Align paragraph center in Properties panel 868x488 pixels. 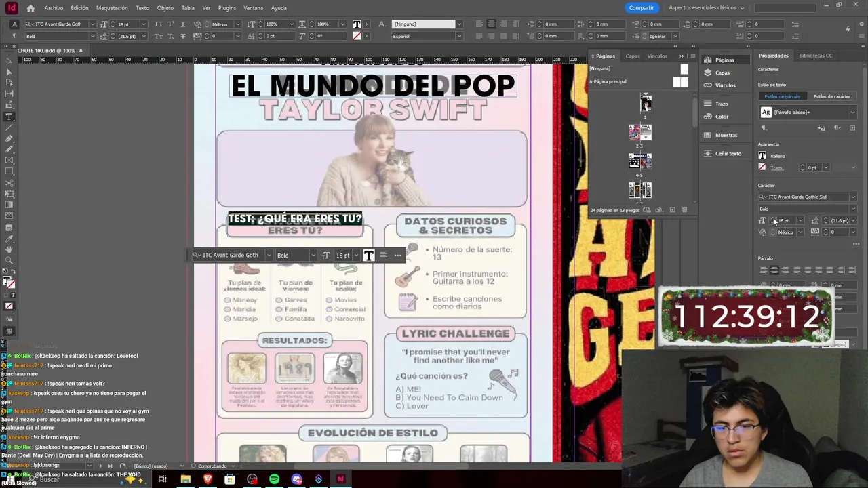click(x=774, y=270)
